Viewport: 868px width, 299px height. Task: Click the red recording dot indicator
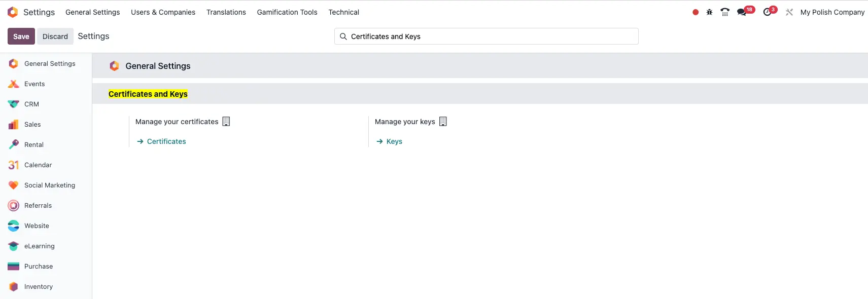click(x=696, y=12)
